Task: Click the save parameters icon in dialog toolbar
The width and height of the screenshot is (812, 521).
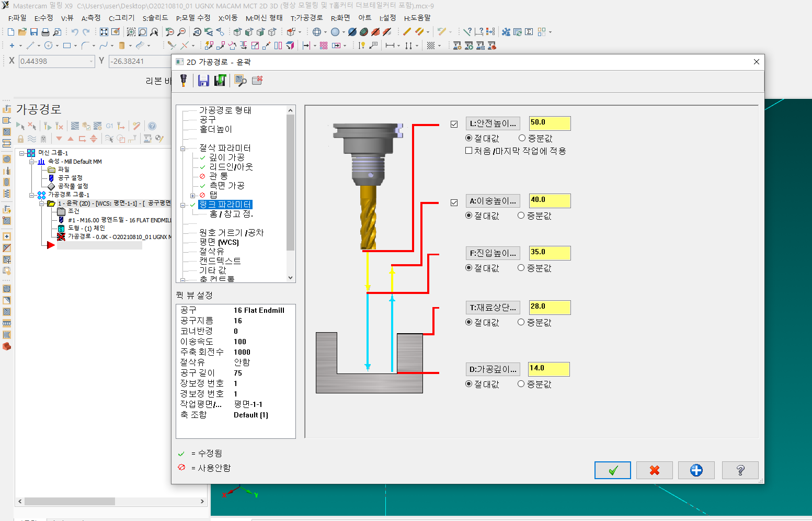Action: point(204,80)
